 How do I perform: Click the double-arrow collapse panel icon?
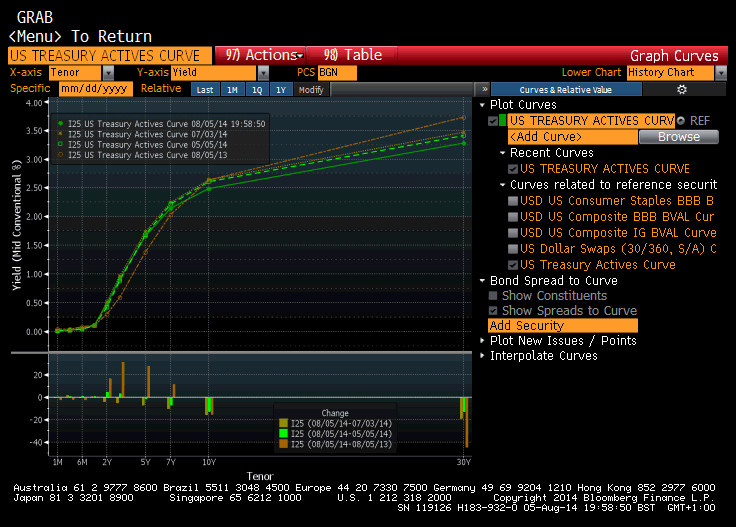pos(484,89)
